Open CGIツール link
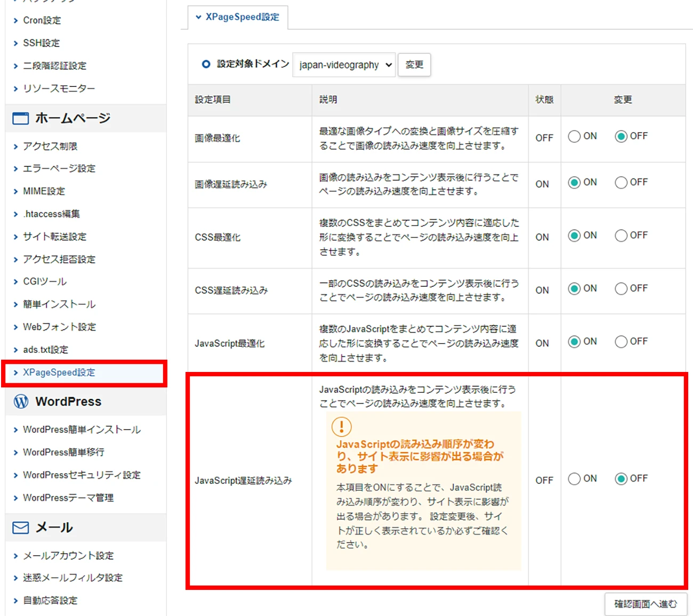 (x=45, y=281)
